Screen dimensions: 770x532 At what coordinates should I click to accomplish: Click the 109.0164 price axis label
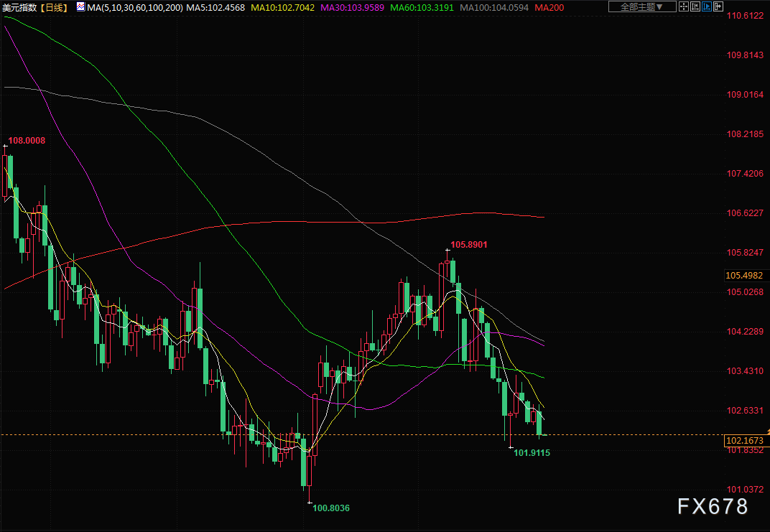[x=745, y=95]
